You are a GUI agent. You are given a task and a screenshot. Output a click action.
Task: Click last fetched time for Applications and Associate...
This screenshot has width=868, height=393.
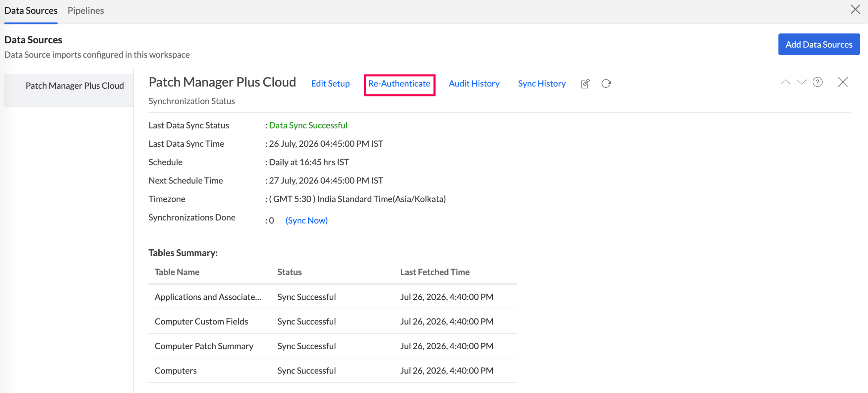click(447, 297)
